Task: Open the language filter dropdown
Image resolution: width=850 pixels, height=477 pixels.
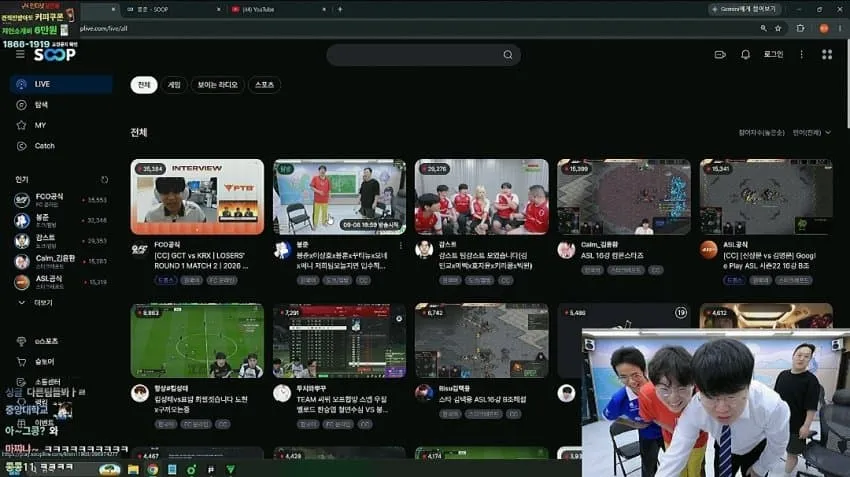Action: tap(812, 132)
